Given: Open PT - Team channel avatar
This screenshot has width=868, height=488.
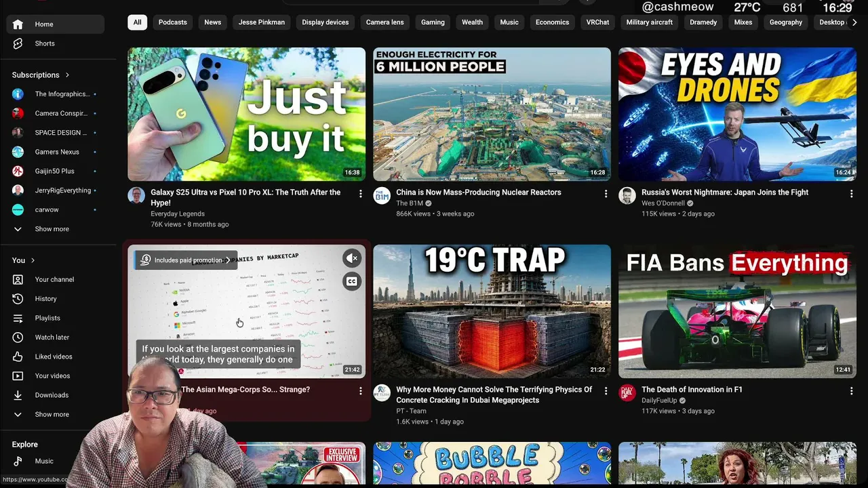Looking at the screenshot, I should coord(382,392).
